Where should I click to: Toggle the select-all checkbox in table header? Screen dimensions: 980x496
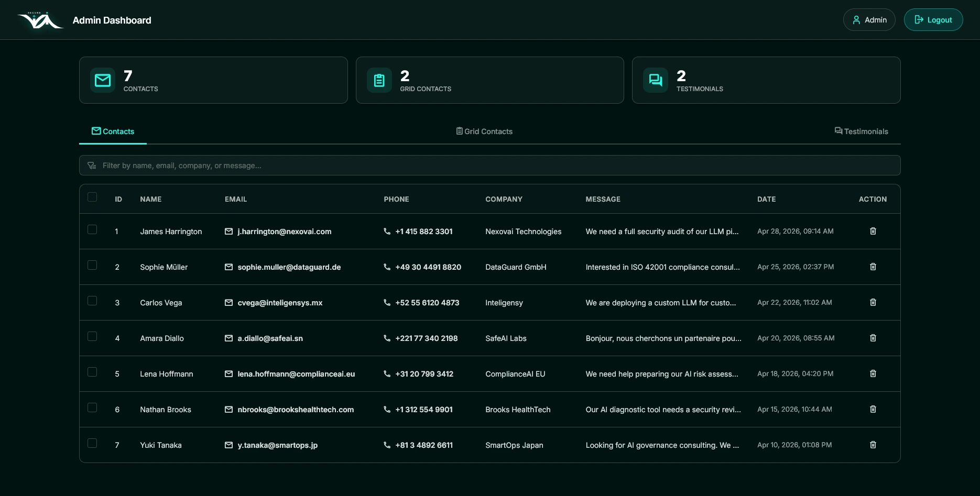coord(92,197)
